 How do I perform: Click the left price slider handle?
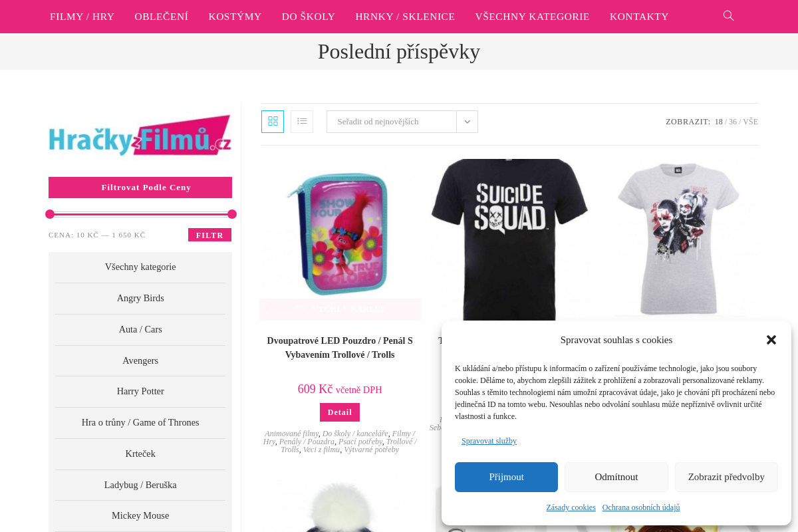[x=50, y=214]
